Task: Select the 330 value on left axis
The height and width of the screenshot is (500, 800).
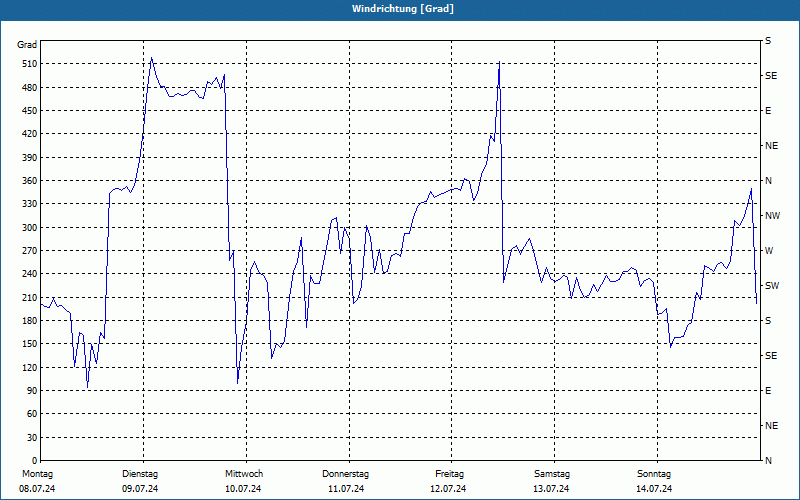Action: click(x=31, y=204)
